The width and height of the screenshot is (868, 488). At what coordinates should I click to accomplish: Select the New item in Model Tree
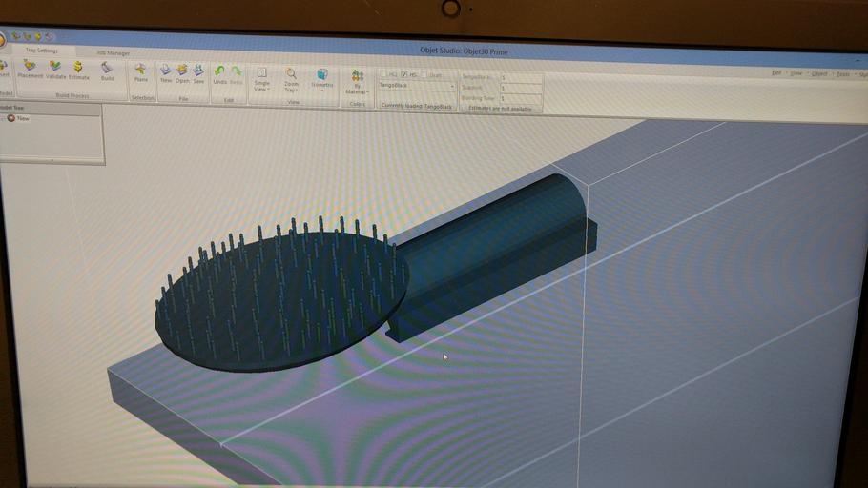click(23, 119)
